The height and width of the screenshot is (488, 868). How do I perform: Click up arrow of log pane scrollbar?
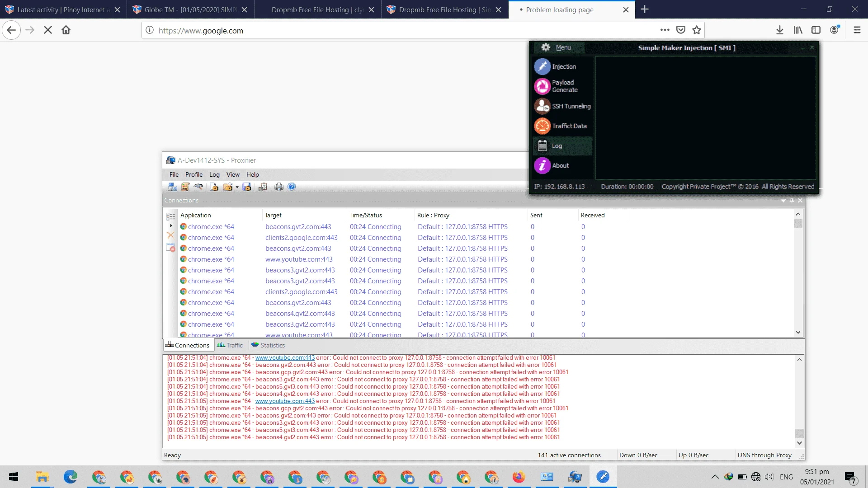coord(799,360)
